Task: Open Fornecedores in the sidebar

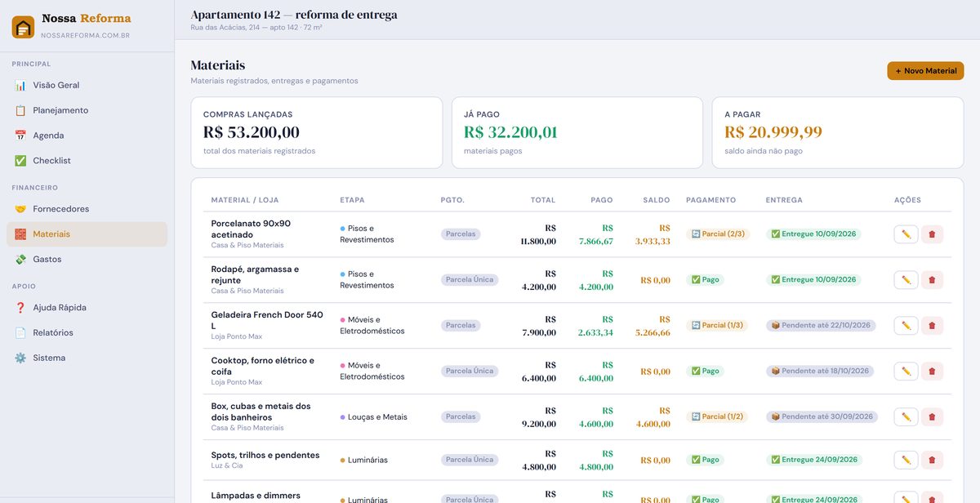Action: click(87, 209)
